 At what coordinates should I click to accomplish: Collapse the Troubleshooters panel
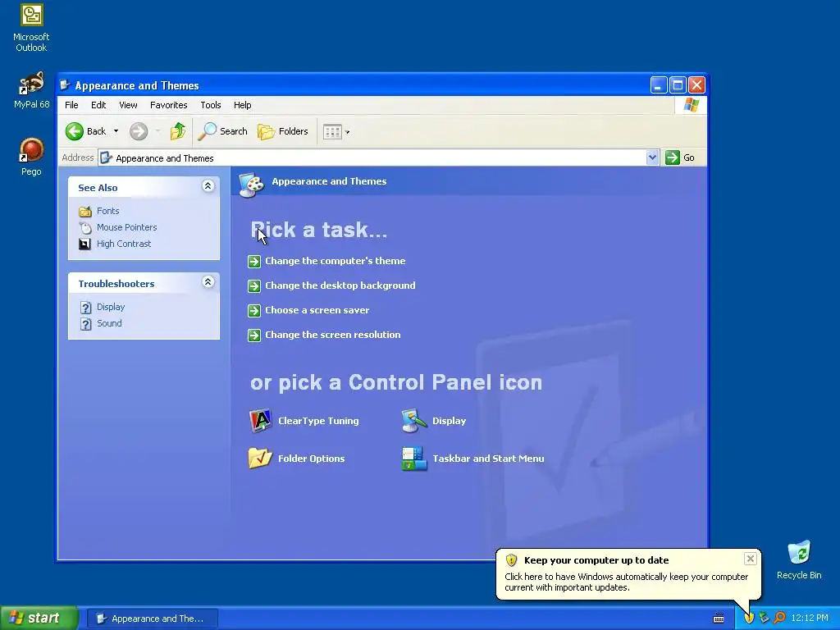click(208, 282)
